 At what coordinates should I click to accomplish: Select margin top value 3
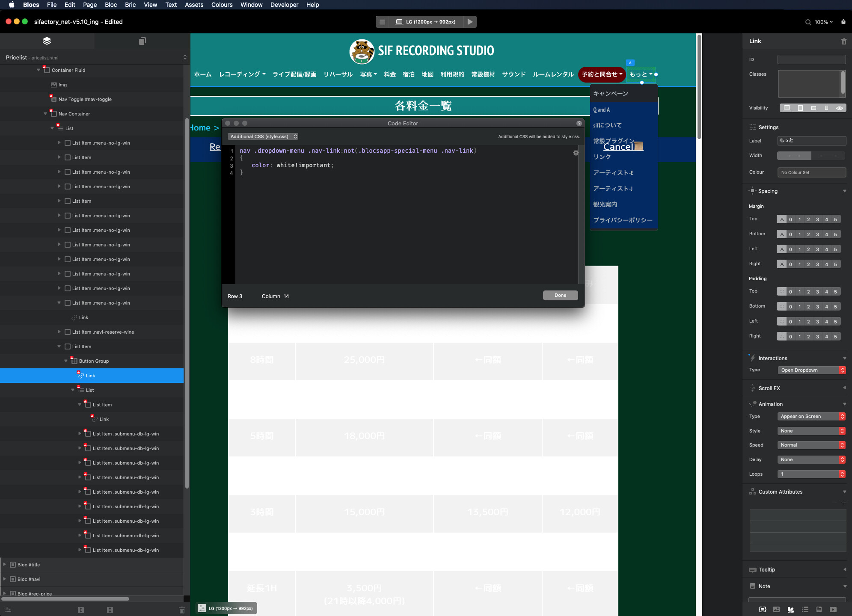pos(817,219)
